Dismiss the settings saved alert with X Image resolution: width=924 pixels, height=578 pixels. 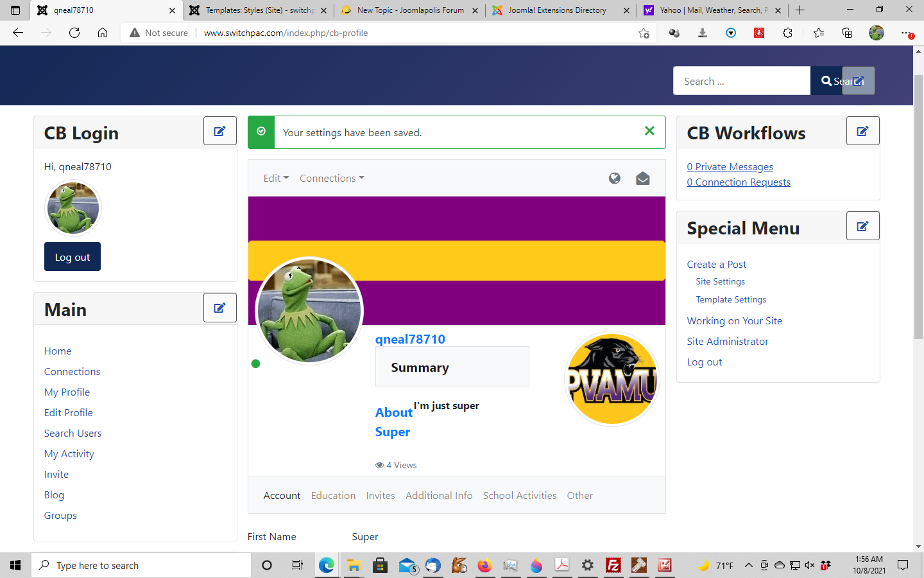pos(649,131)
